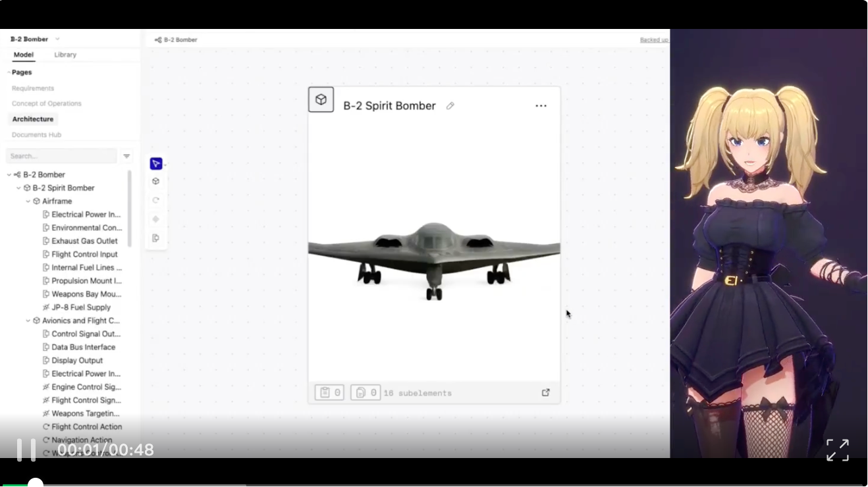This screenshot has width=868, height=487.
Task: Collapse the B-2 Bomber root tree node
Action: click(9, 175)
